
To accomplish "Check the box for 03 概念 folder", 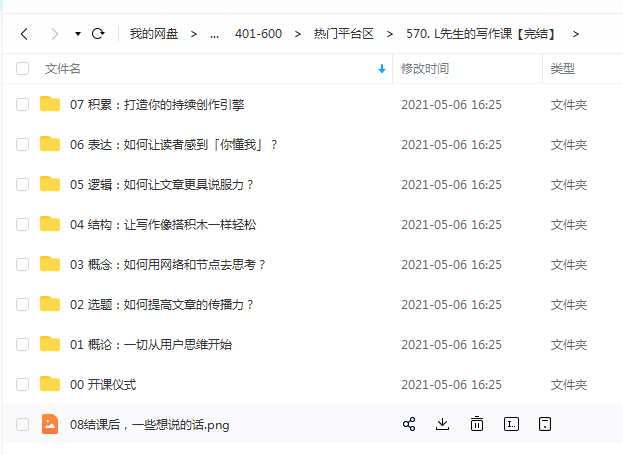I will coord(22,264).
